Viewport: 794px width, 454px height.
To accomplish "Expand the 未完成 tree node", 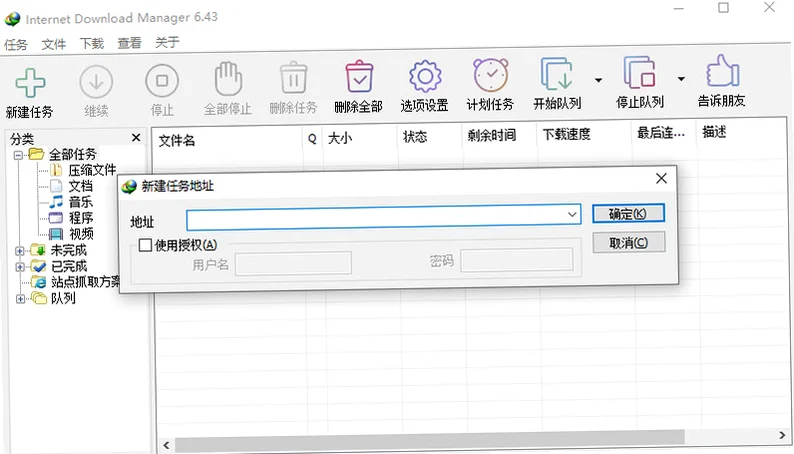I will pyautogui.click(x=19, y=251).
